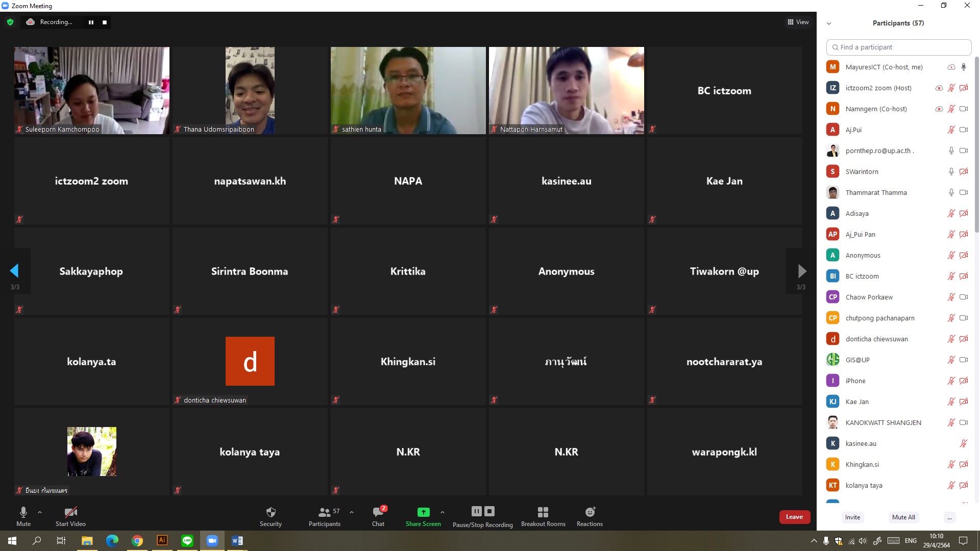Toggle mic icon for Aj.Pui
Screen dimensions: 980x551
(951, 130)
